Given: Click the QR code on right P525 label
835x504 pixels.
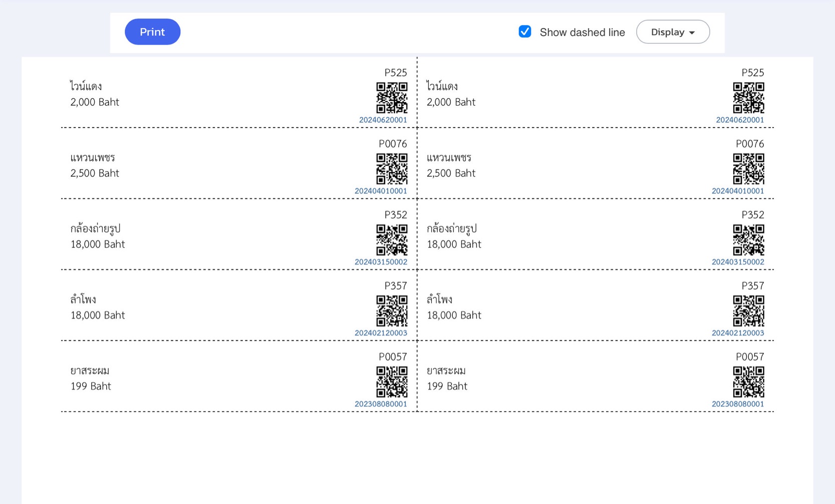Looking at the screenshot, I should pyautogui.click(x=748, y=98).
